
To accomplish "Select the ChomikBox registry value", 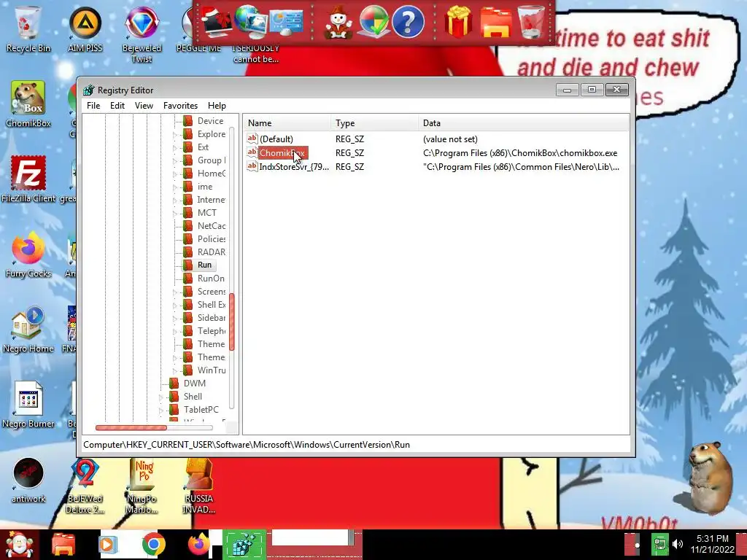I will 282,153.
